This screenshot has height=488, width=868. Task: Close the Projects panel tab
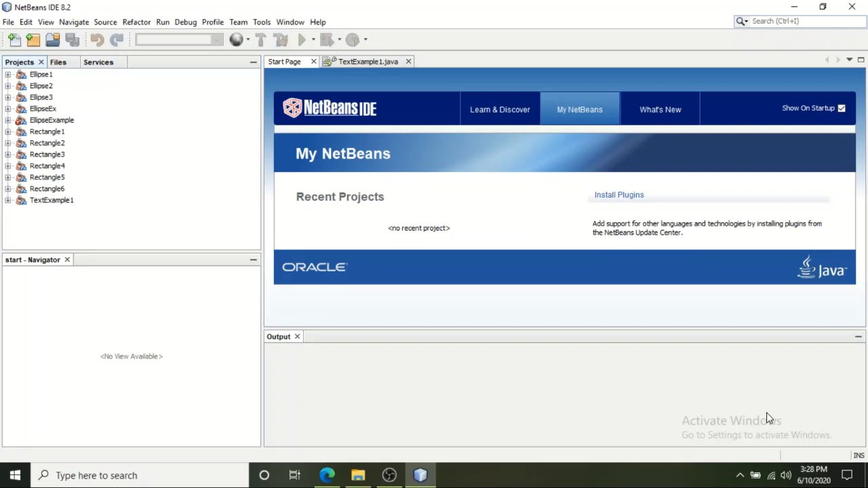(41, 62)
